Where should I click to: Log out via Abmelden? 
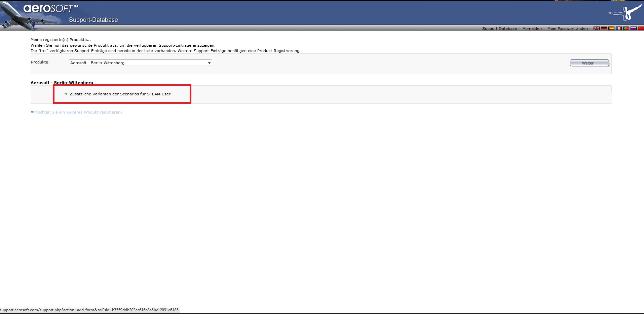pyautogui.click(x=532, y=29)
